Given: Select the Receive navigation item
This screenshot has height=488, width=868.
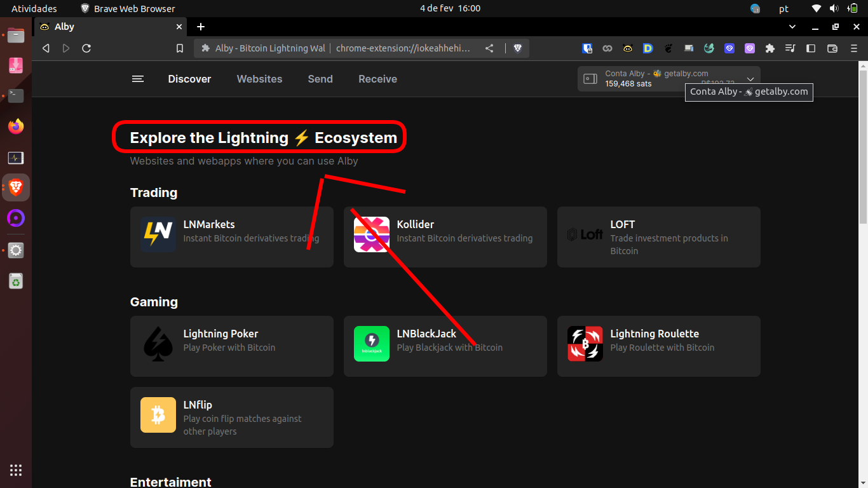Looking at the screenshot, I should (377, 79).
